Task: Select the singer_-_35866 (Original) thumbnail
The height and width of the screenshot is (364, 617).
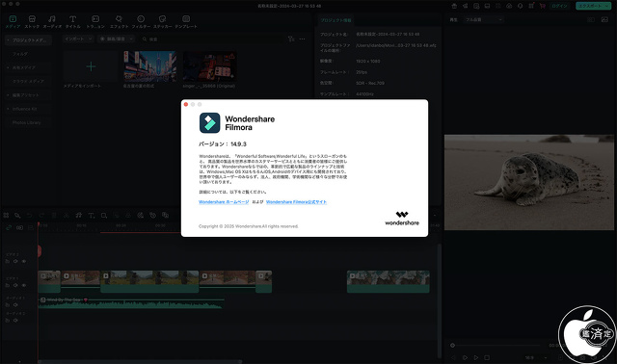Action: click(209, 66)
